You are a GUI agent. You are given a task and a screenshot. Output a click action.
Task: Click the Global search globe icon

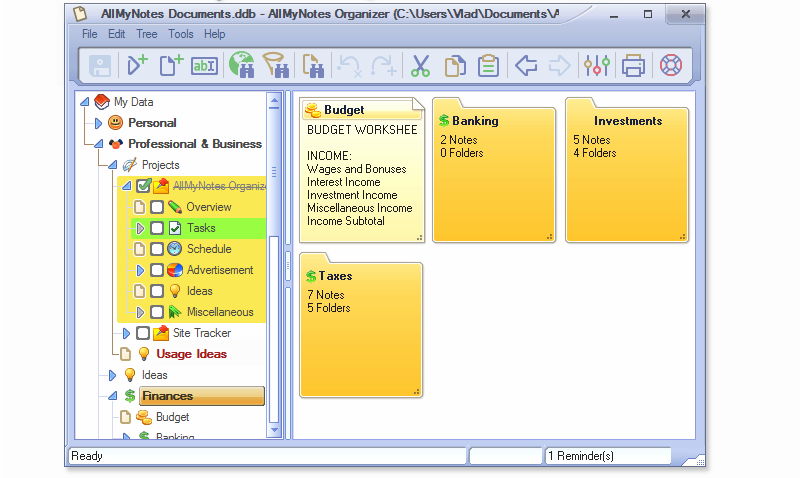click(x=241, y=65)
